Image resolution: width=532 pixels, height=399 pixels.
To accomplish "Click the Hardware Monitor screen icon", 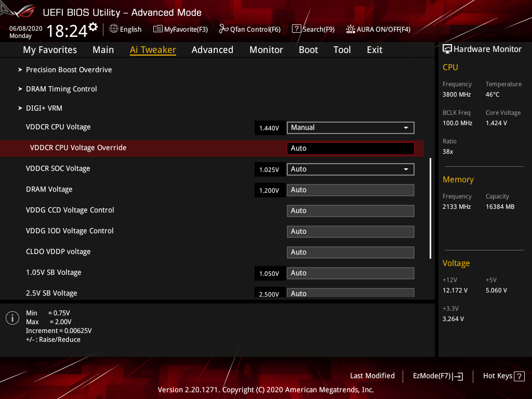I will click(x=447, y=49).
